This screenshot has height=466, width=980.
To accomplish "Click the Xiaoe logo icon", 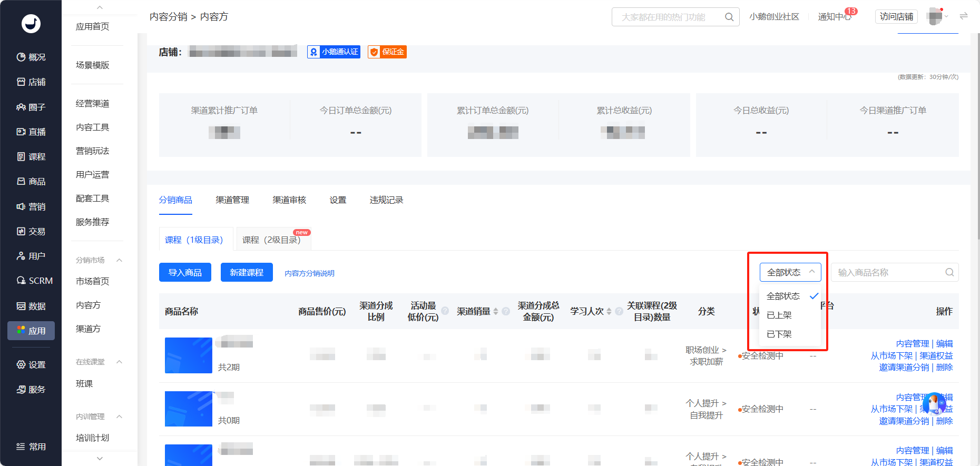I will [x=31, y=24].
